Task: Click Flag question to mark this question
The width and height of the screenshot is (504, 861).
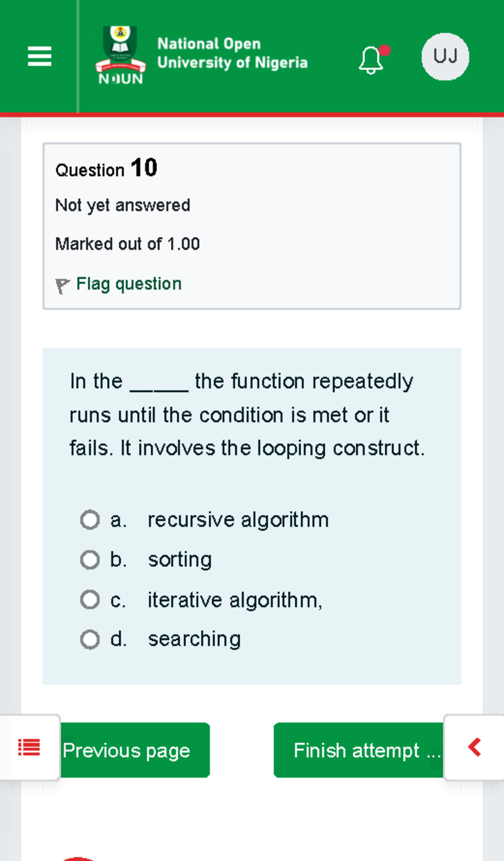Action: coord(128,284)
